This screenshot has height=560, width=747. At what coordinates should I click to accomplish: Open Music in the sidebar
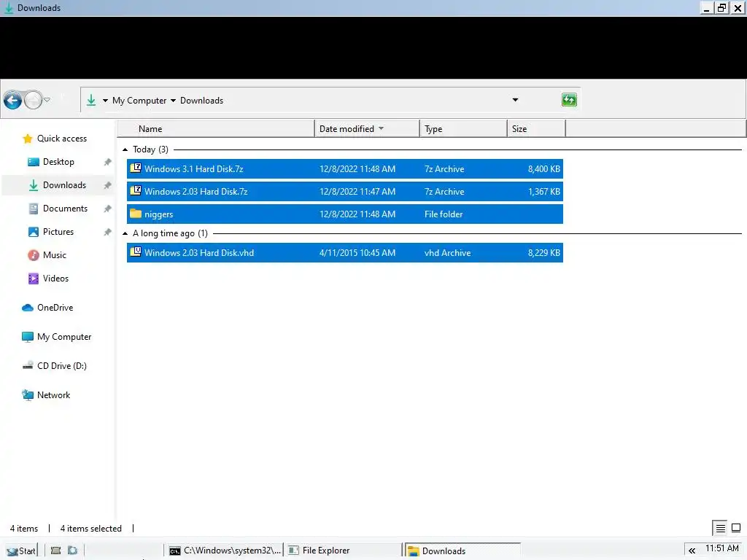coord(54,255)
